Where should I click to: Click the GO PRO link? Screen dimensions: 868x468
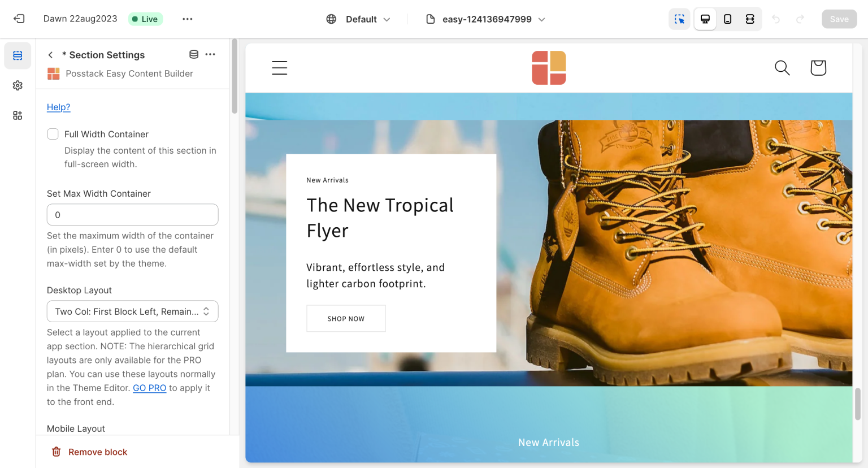tap(149, 388)
